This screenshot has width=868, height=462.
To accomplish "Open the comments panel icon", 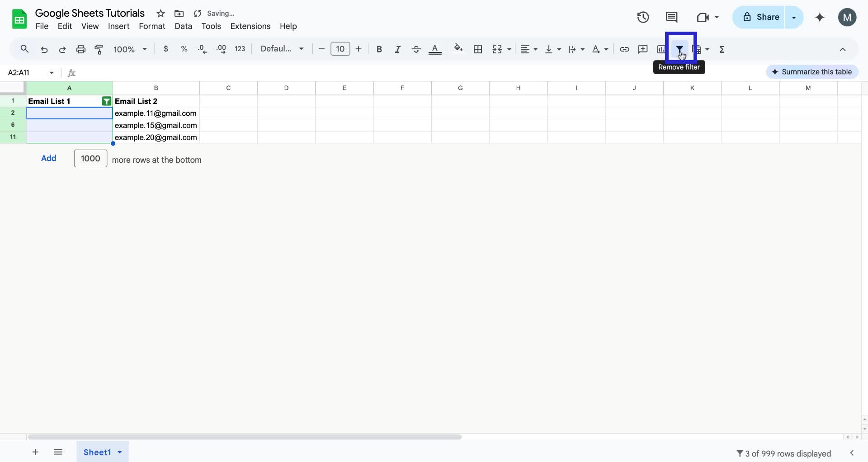I will pyautogui.click(x=671, y=17).
